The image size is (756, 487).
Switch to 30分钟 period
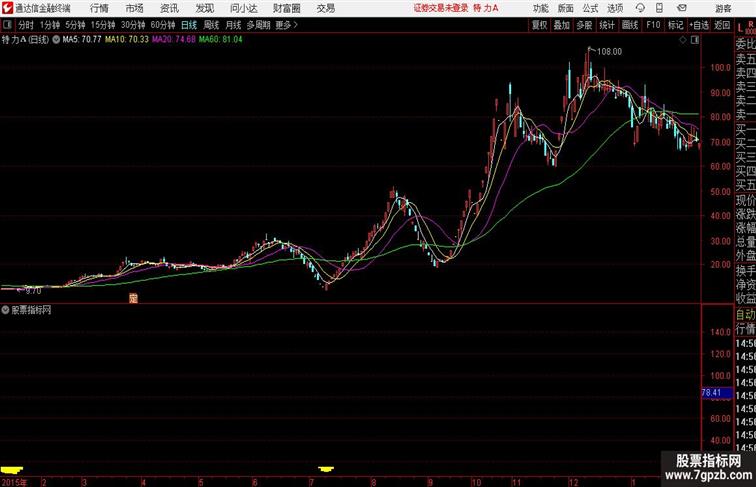click(x=133, y=25)
